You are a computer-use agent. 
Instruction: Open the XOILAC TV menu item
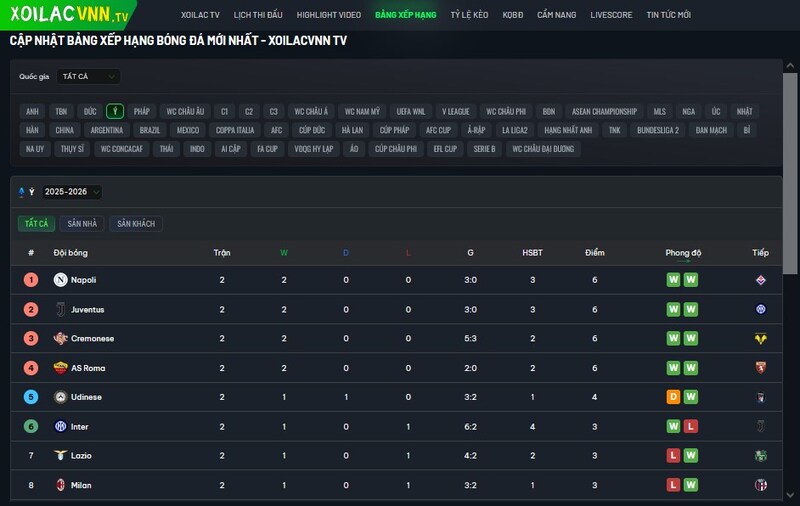point(200,15)
